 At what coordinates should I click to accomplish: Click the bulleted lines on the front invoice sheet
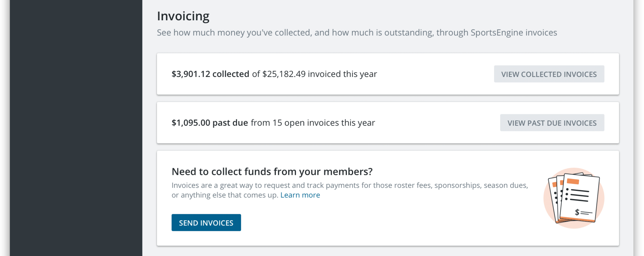(x=578, y=195)
